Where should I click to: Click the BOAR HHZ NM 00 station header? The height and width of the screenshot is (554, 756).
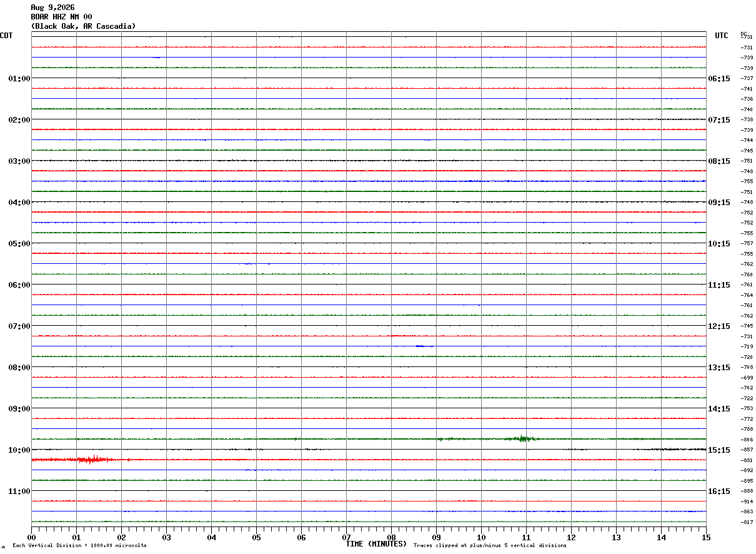tap(61, 17)
